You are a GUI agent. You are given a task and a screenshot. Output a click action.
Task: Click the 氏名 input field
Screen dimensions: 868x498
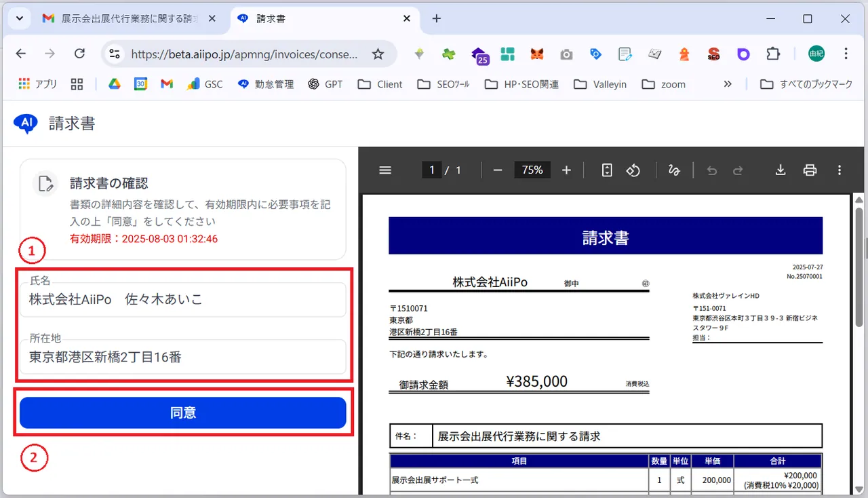point(183,299)
